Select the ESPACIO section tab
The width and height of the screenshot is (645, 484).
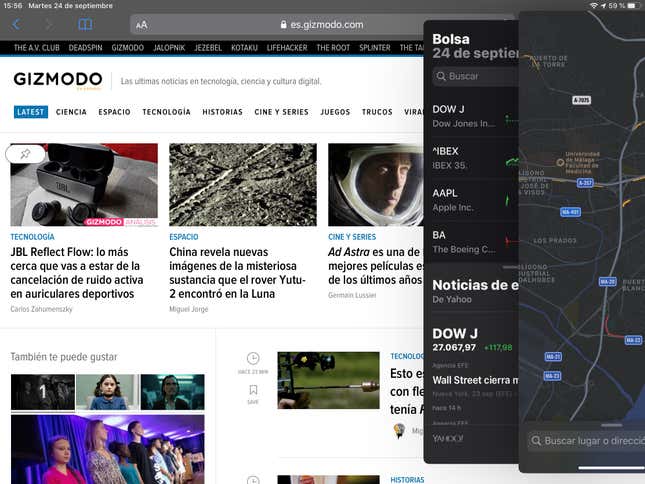[x=114, y=112]
